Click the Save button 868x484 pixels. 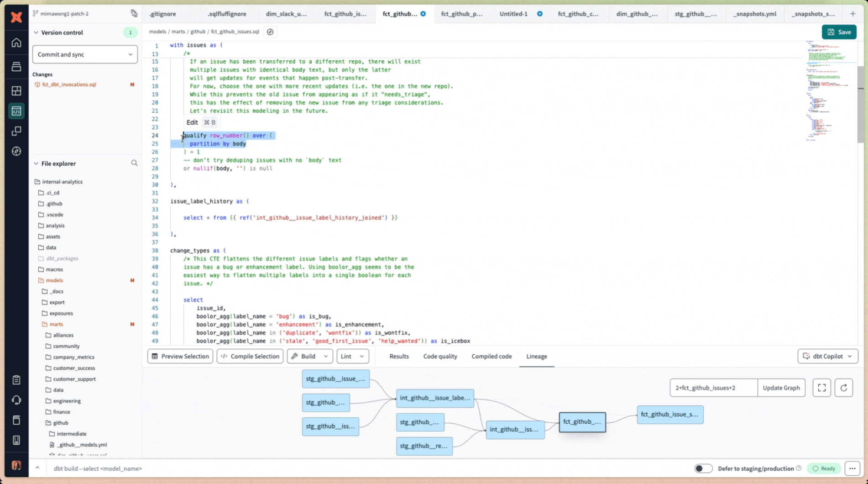[x=839, y=32]
